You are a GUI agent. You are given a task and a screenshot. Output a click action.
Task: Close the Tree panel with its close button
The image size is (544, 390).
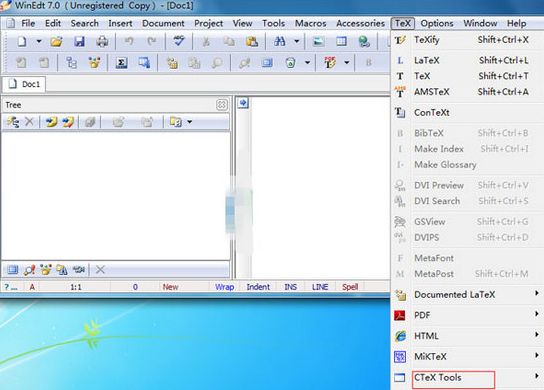coord(222,104)
